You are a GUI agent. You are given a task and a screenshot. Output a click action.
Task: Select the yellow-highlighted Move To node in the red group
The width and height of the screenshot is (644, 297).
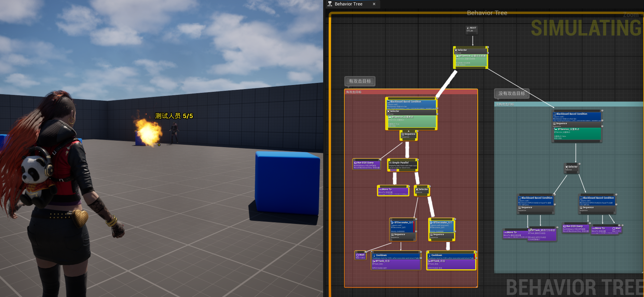coord(393,191)
